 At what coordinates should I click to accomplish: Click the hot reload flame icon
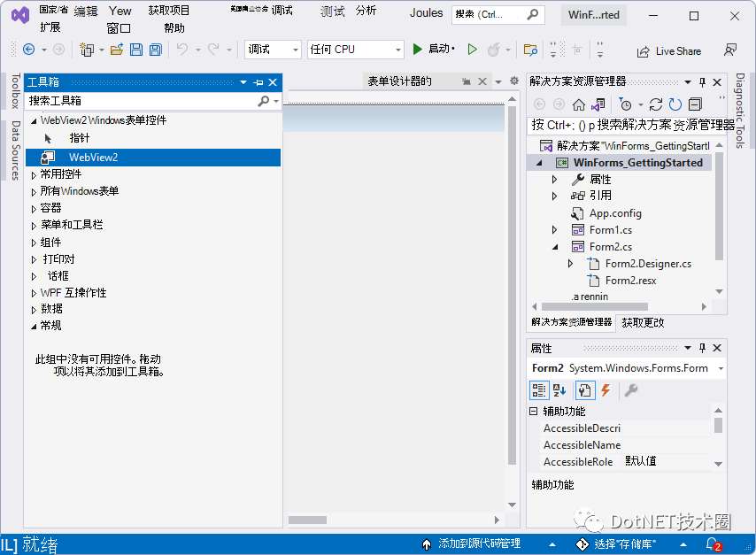click(494, 50)
